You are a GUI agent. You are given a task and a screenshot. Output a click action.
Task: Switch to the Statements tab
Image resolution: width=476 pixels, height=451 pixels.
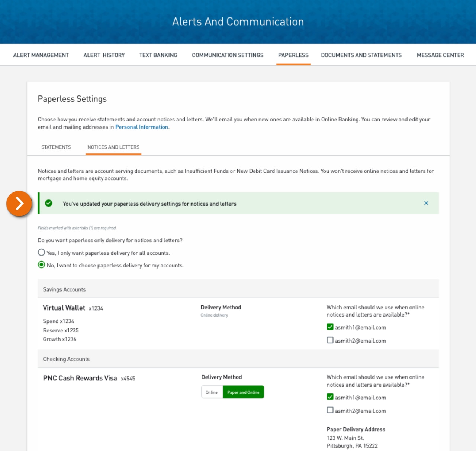(56, 147)
